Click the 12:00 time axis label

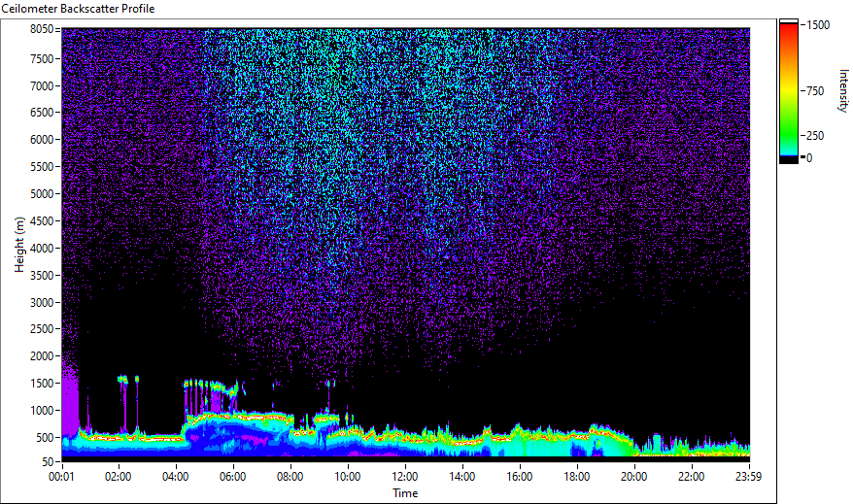[405, 477]
